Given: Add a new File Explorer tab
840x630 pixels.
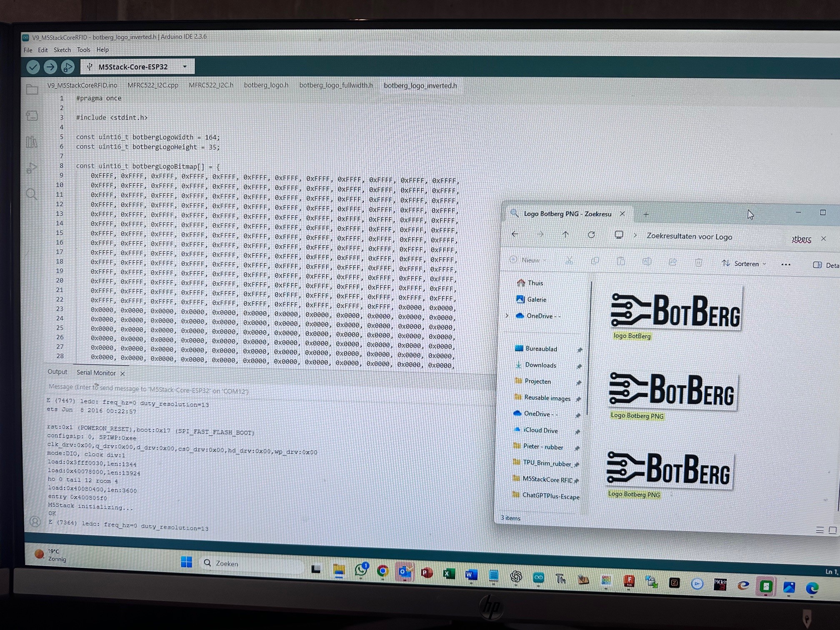Looking at the screenshot, I should pyautogui.click(x=646, y=214).
